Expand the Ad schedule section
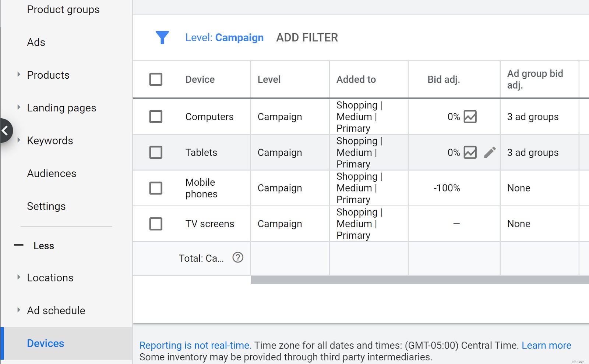The width and height of the screenshot is (589, 364). (x=18, y=310)
